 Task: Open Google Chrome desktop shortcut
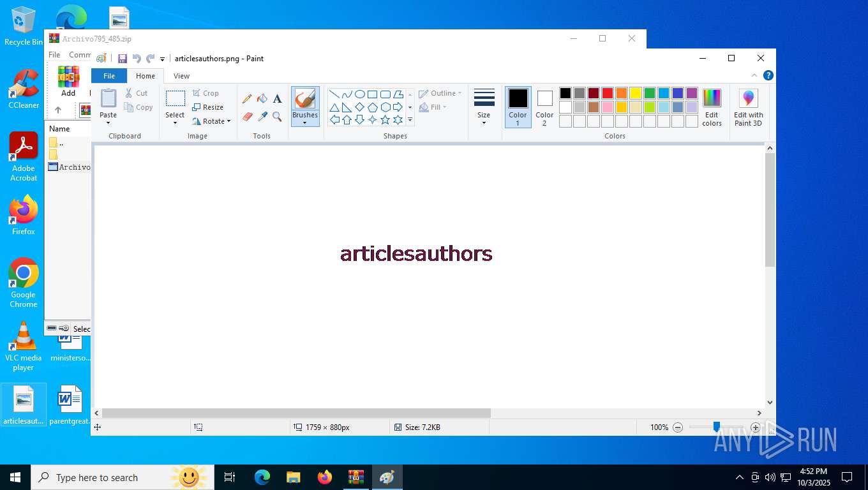tap(23, 283)
